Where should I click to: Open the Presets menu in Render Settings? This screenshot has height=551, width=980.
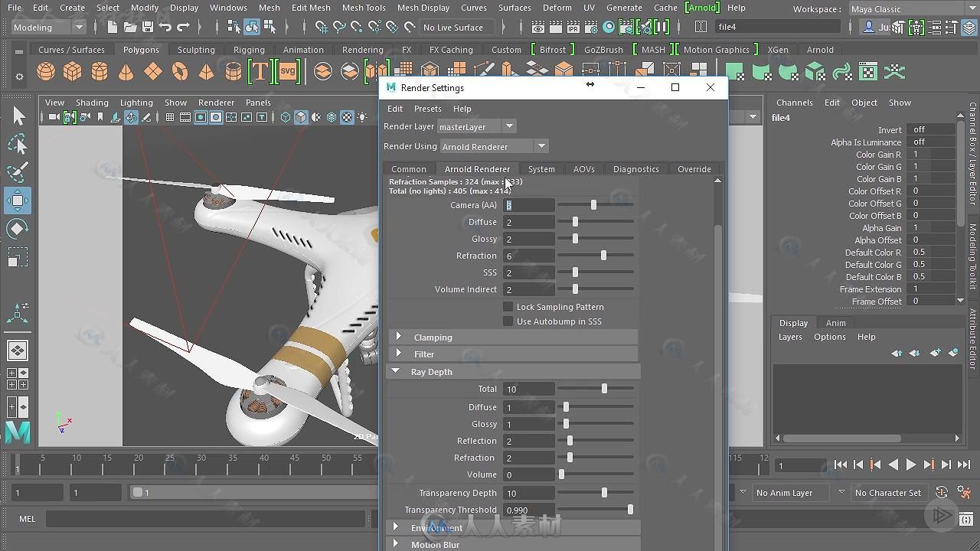pyautogui.click(x=428, y=109)
